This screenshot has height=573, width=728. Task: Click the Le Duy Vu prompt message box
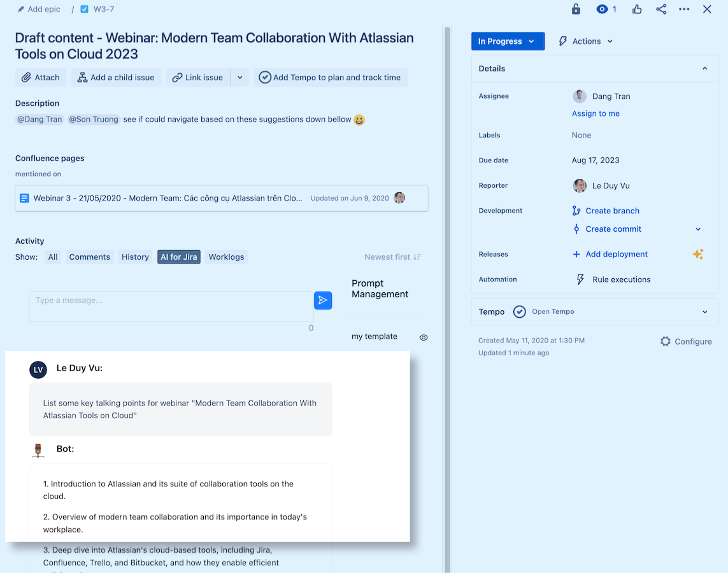(180, 409)
